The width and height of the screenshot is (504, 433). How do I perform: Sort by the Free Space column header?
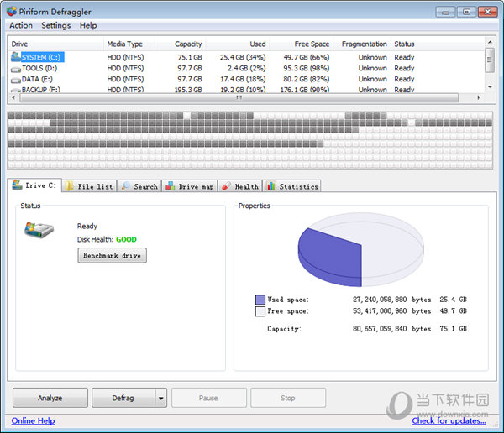click(302, 44)
